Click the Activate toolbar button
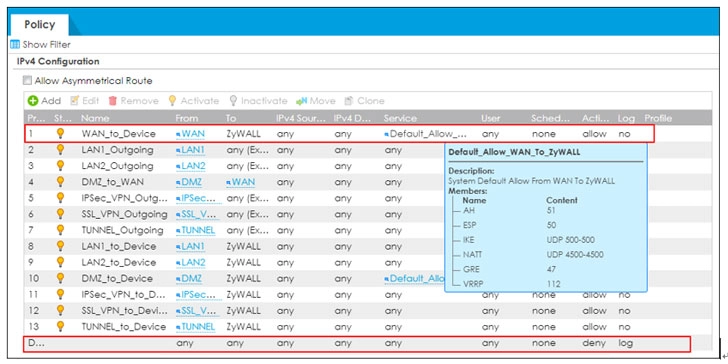 click(193, 101)
